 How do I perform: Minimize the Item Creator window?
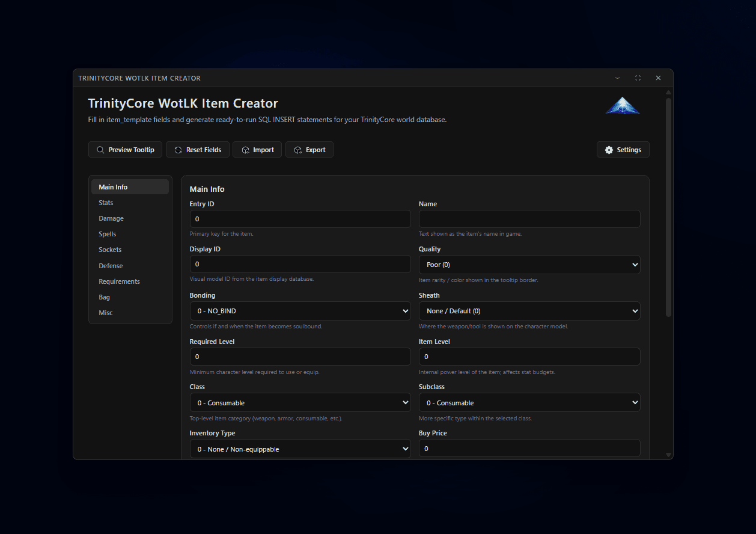618,78
